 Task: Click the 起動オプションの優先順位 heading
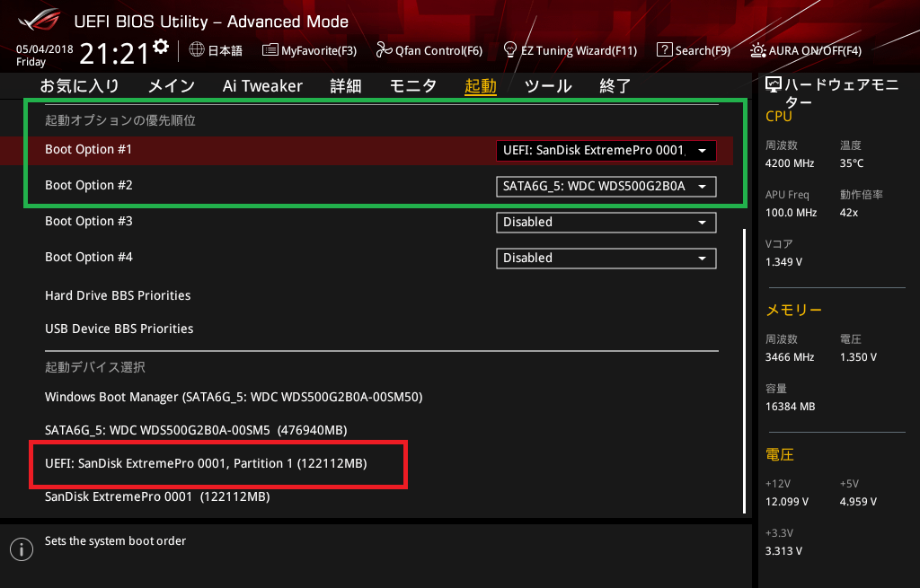click(120, 120)
